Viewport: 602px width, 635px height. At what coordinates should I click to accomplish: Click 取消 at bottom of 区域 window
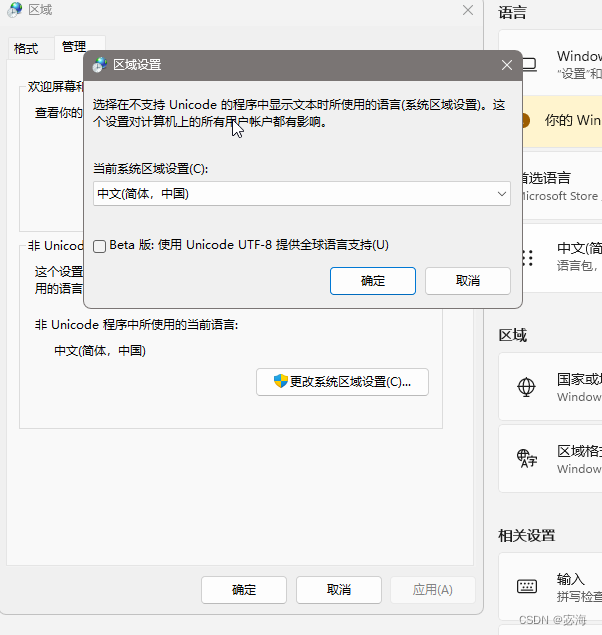[x=338, y=590]
